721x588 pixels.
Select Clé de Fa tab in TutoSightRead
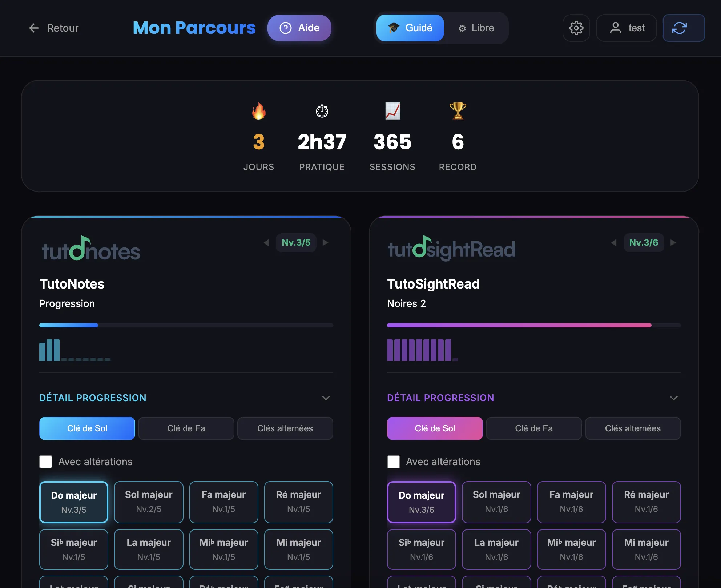pyautogui.click(x=534, y=428)
